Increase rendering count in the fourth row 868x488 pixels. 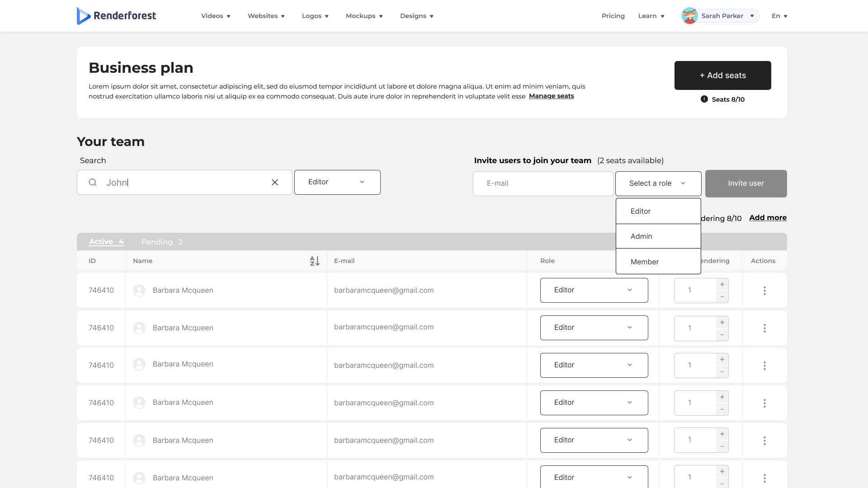722,397
